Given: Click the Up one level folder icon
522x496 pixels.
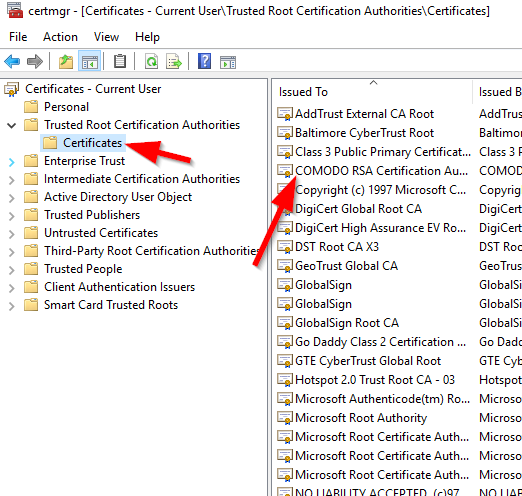Looking at the screenshot, I should [66, 61].
